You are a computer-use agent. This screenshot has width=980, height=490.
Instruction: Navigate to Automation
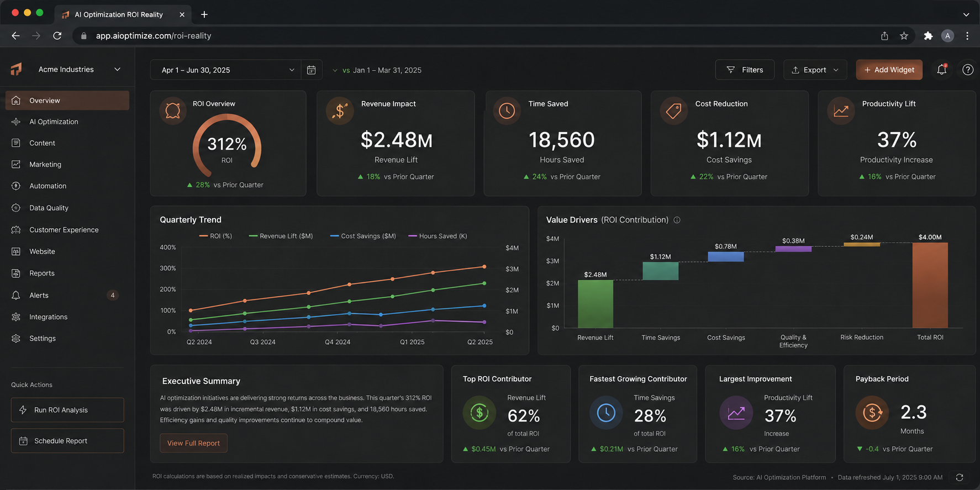click(x=67, y=186)
